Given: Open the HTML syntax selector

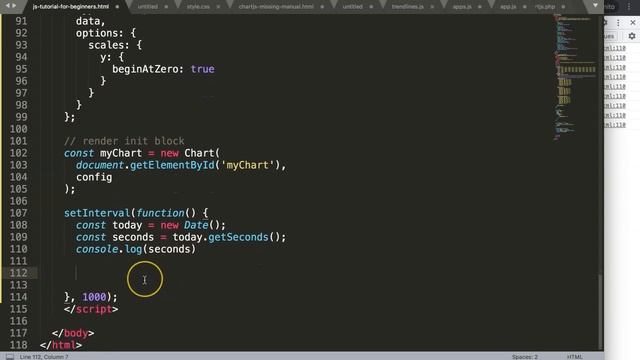Looking at the screenshot, I should pyautogui.click(x=574, y=357).
